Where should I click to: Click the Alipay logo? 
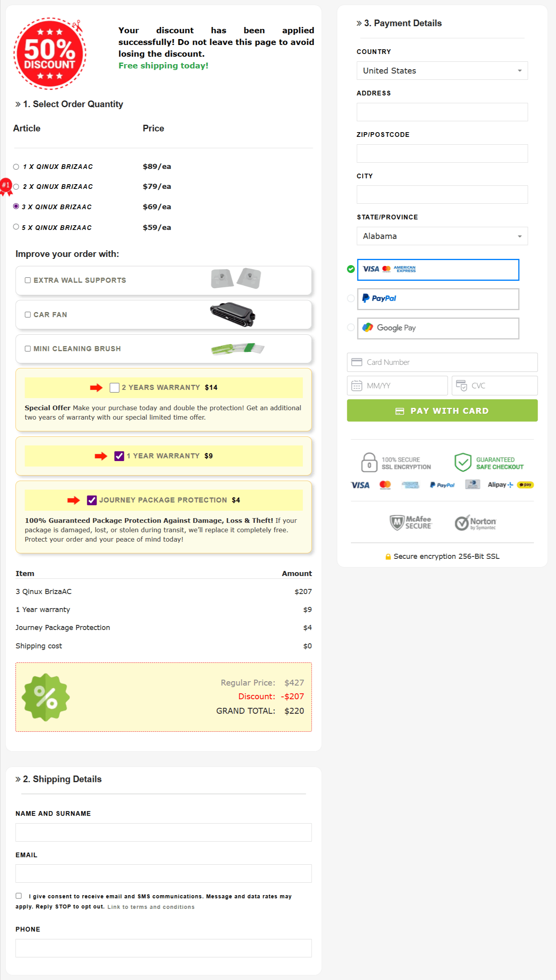coord(499,485)
